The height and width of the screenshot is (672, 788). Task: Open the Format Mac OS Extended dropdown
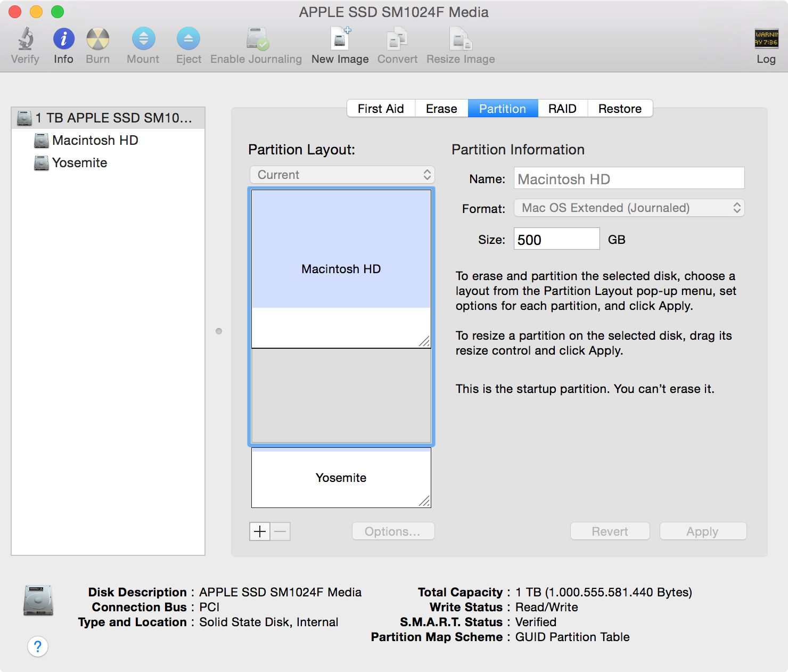[629, 208]
